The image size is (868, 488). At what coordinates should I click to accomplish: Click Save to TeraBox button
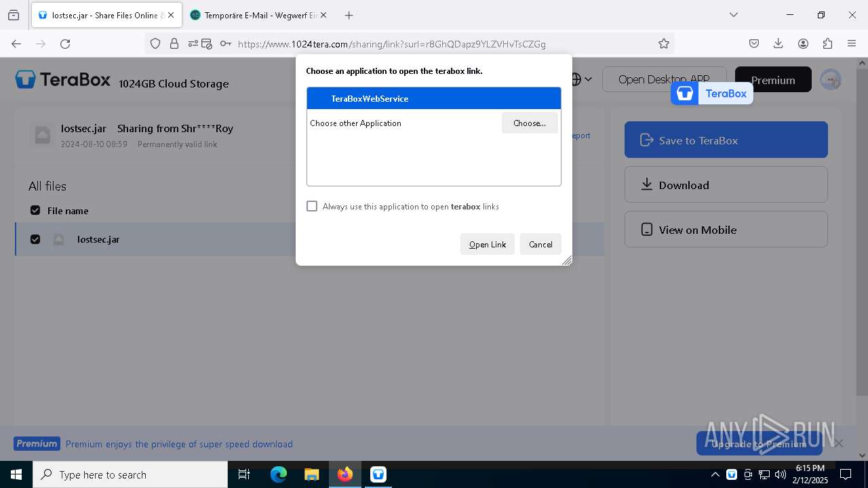tap(726, 140)
